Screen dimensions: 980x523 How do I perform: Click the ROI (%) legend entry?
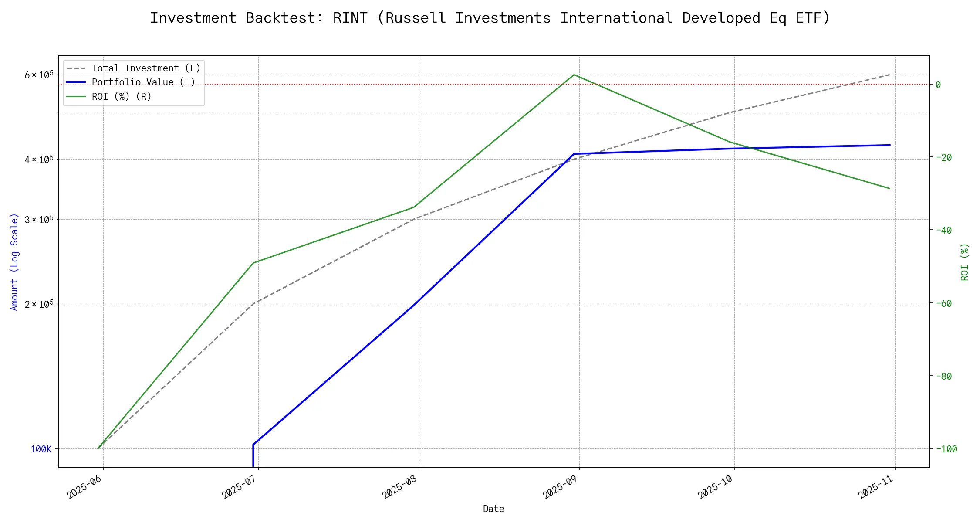(122, 96)
